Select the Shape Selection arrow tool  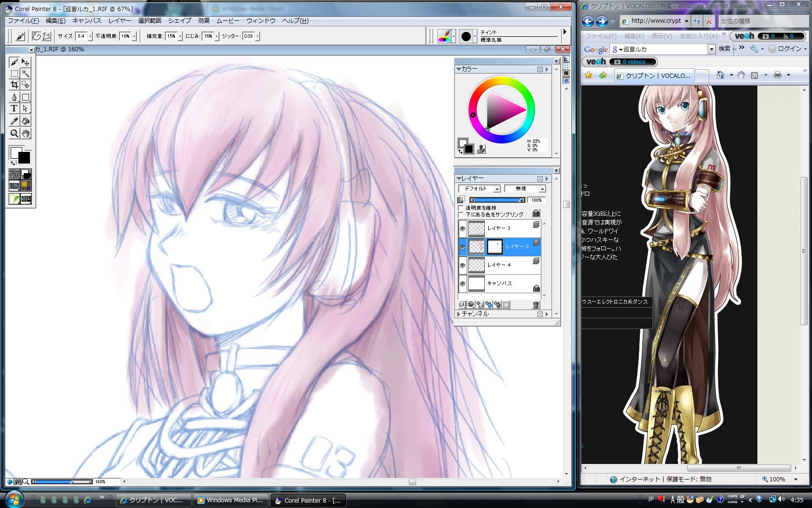[x=26, y=109]
